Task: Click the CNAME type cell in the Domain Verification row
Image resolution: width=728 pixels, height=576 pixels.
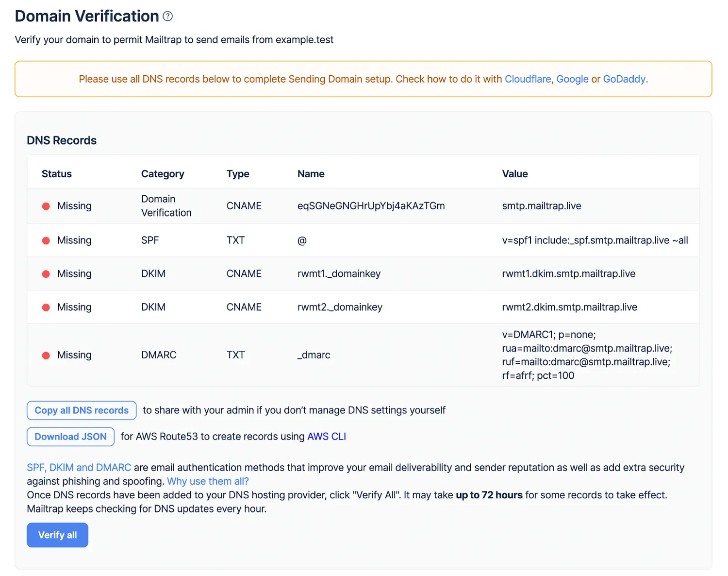Action: click(244, 206)
